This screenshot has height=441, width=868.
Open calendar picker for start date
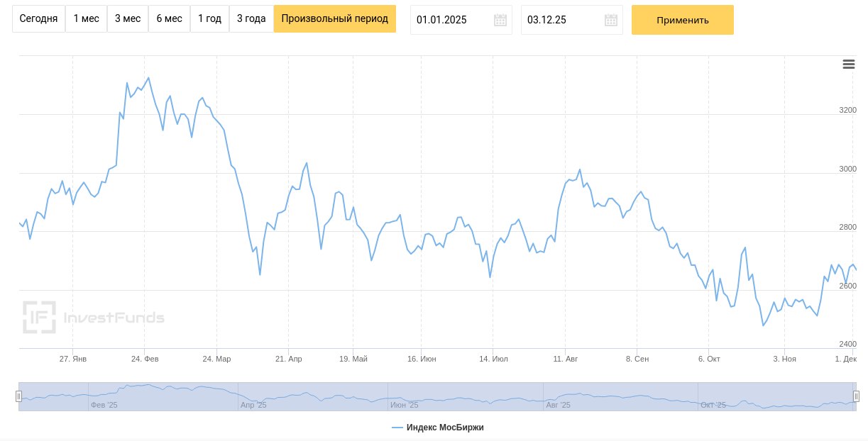point(500,20)
